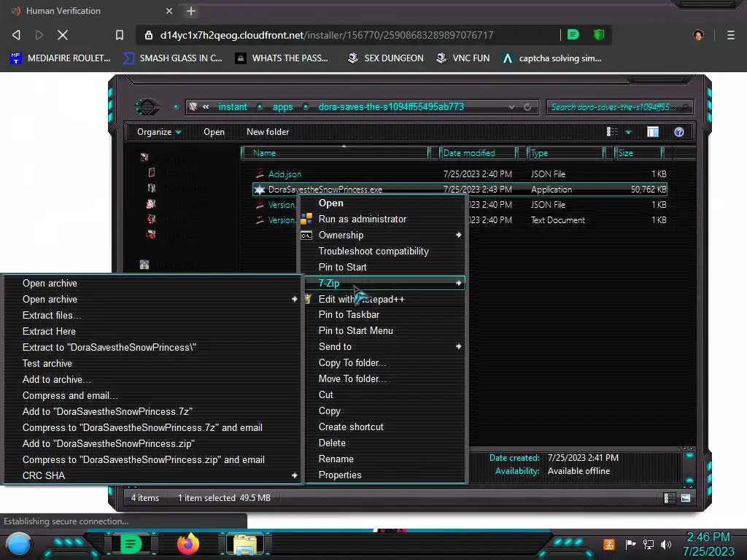The image size is (747, 560).
Task: Expand the Ownership submenu
Action: click(x=384, y=235)
